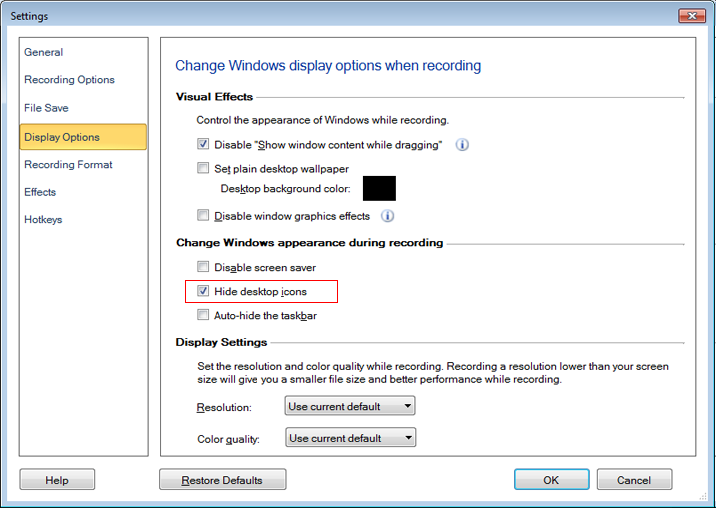The height and width of the screenshot is (508, 716).
Task: Click the Help button
Action: point(57,480)
